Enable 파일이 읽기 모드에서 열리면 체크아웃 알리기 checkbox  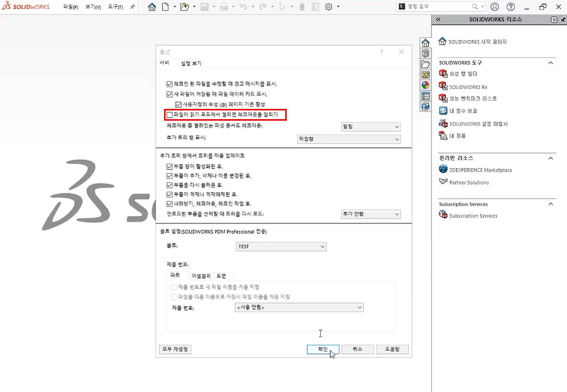(170, 115)
